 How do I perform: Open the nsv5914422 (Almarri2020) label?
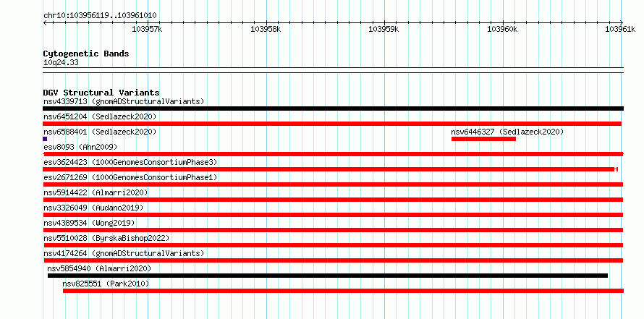[96, 192]
